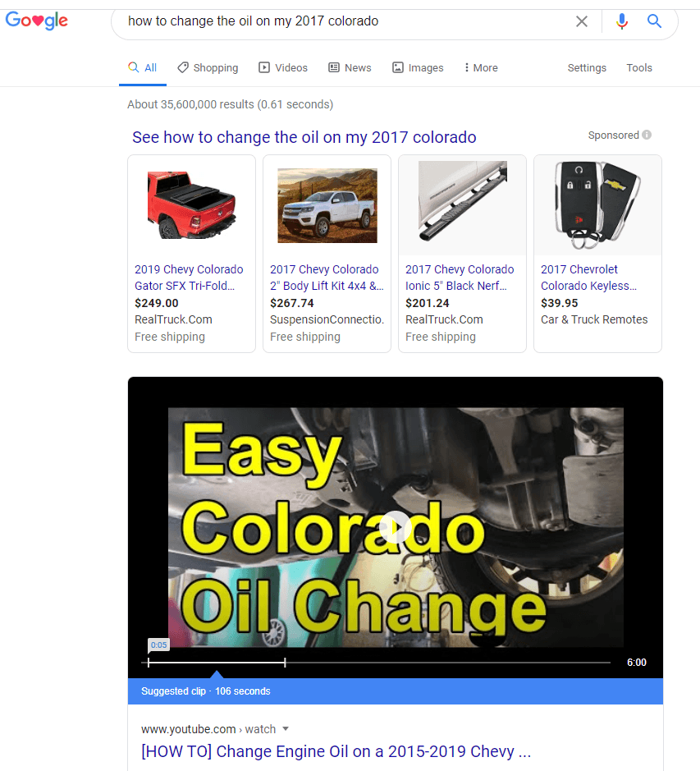700x771 pixels.
Task: Click the video progress timeline bar
Action: coord(376,663)
